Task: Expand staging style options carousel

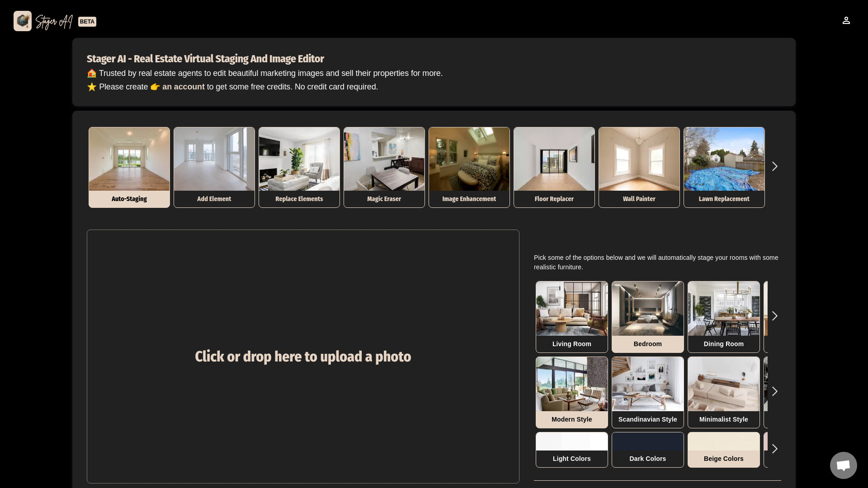Action: (x=775, y=391)
